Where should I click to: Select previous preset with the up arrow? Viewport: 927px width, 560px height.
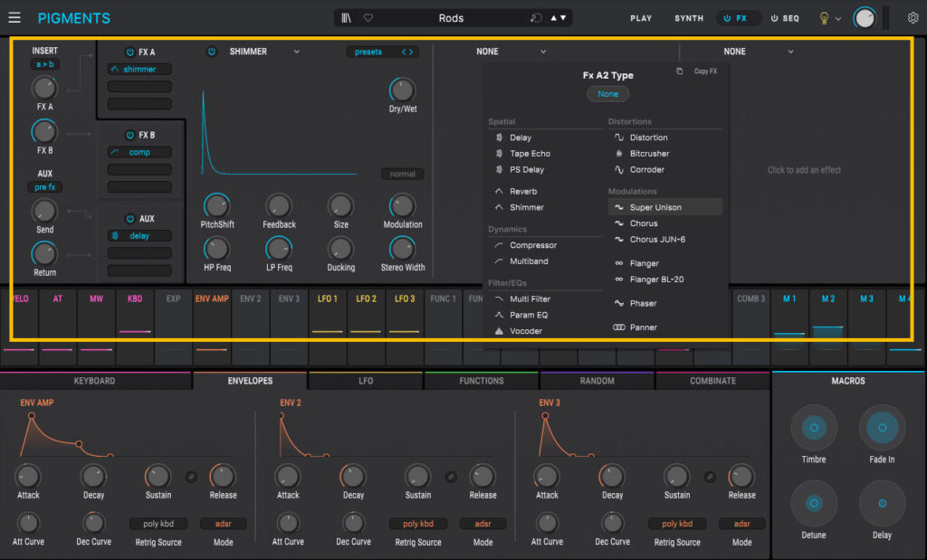[553, 18]
